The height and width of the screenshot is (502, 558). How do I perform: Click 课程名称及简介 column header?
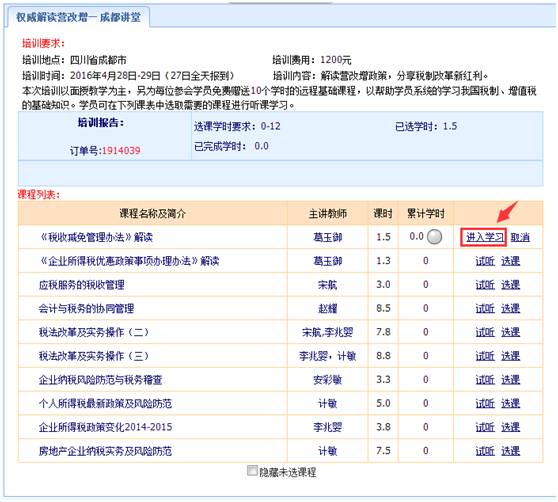[152, 213]
